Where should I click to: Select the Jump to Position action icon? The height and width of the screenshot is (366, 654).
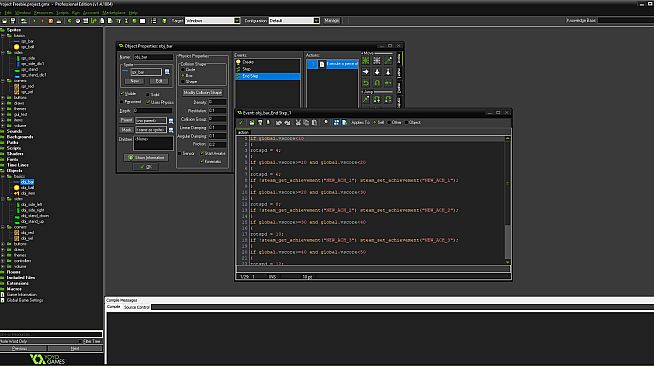coord(366,99)
